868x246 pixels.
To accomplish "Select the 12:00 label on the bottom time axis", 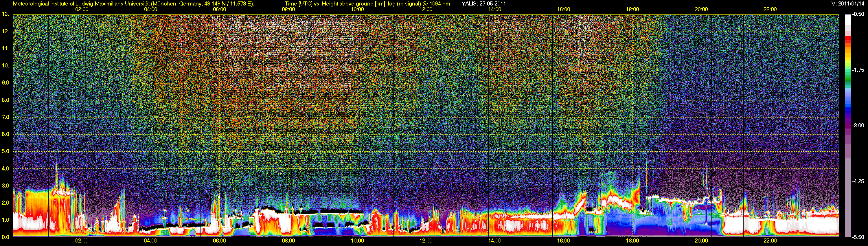I will click(x=426, y=241).
